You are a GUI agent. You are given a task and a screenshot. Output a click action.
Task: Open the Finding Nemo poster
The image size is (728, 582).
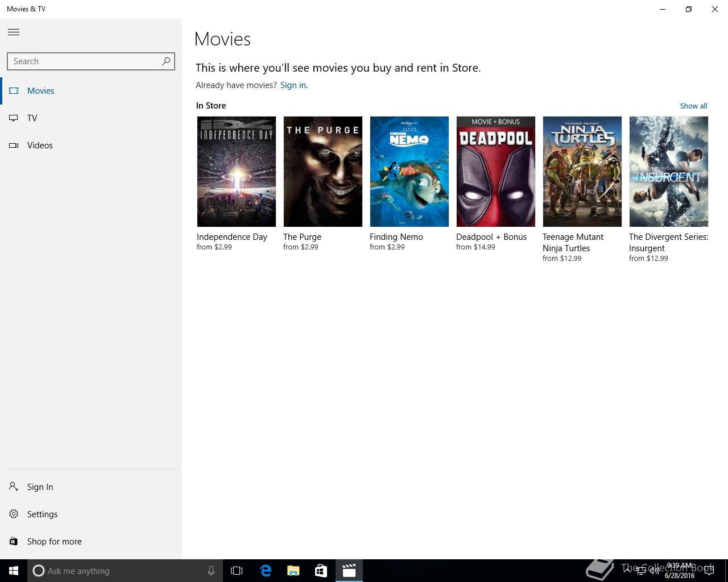[409, 172]
